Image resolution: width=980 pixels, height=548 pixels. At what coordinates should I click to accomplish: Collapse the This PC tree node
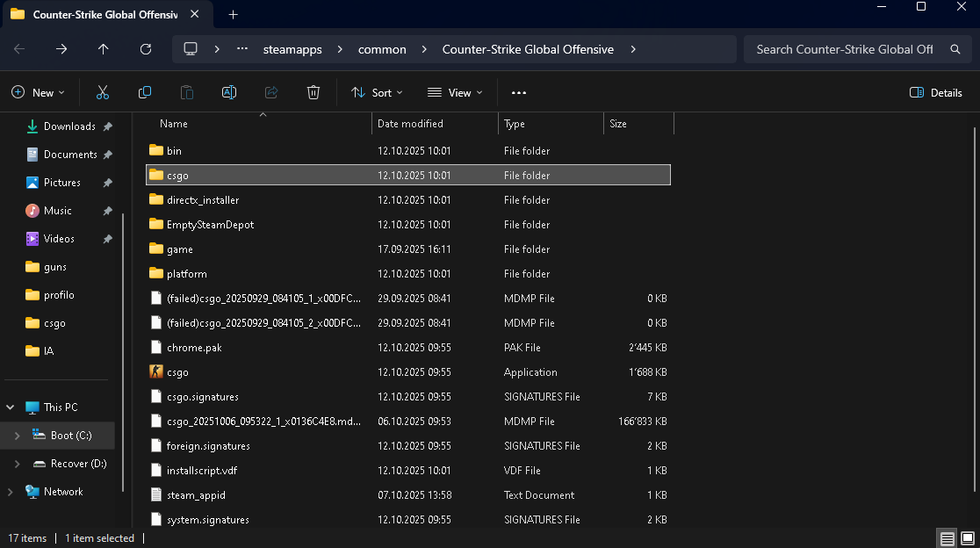[11, 407]
